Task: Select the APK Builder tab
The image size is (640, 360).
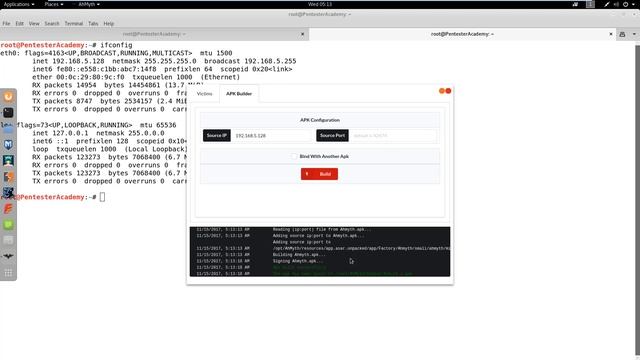Action: click(x=239, y=93)
